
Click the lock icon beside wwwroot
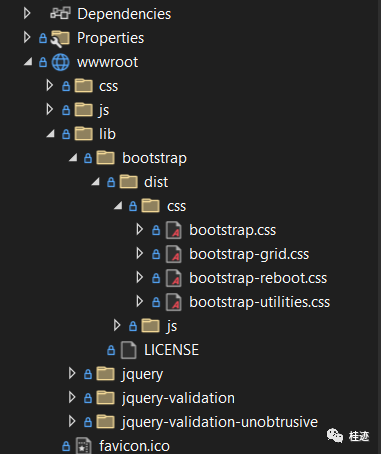coord(43,62)
